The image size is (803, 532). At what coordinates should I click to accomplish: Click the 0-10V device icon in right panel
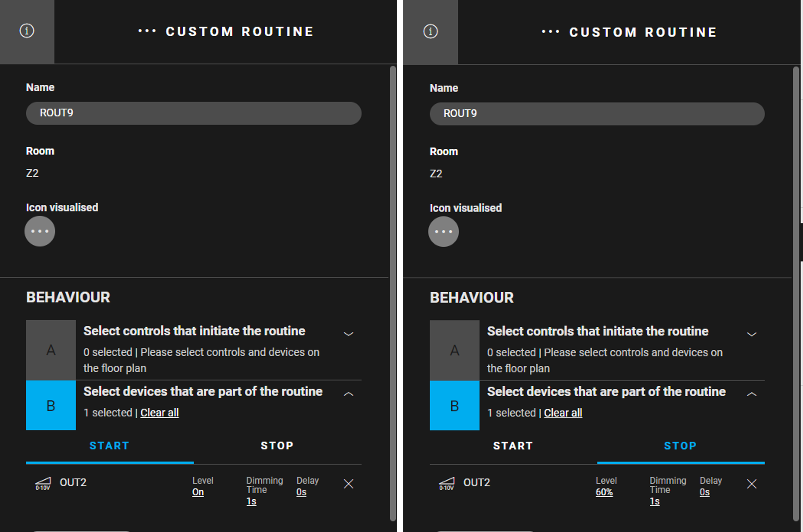pyautogui.click(x=446, y=483)
